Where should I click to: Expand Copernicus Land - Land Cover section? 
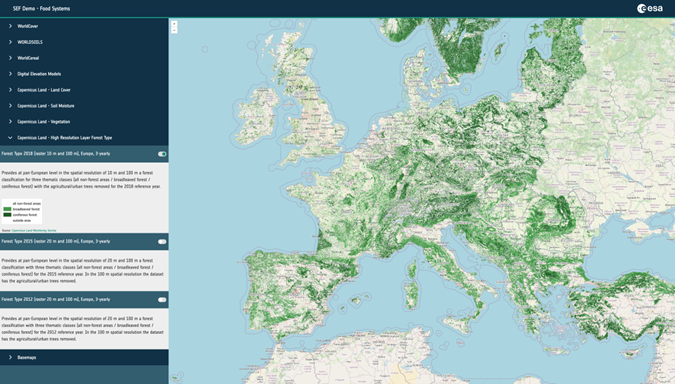(x=84, y=90)
